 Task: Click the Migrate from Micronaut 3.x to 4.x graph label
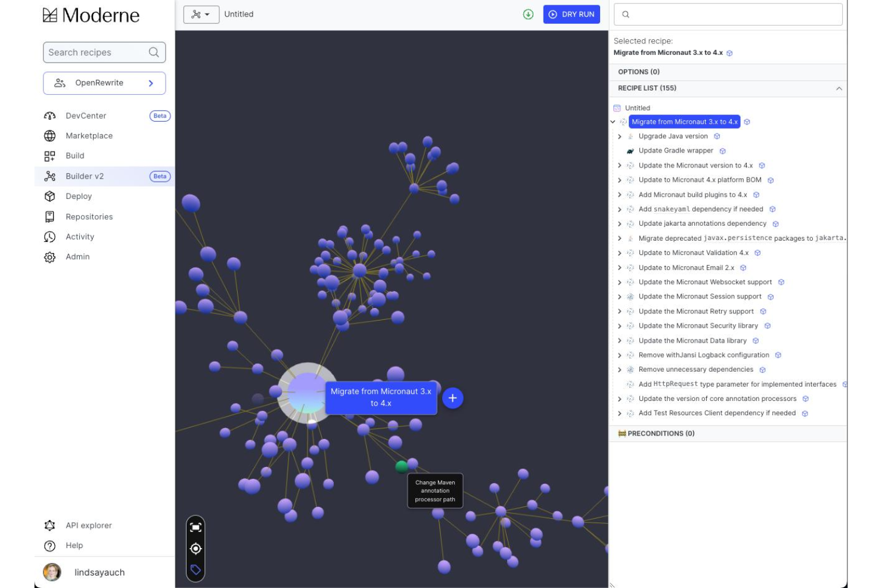pyautogui.click(x=381, y=397)
